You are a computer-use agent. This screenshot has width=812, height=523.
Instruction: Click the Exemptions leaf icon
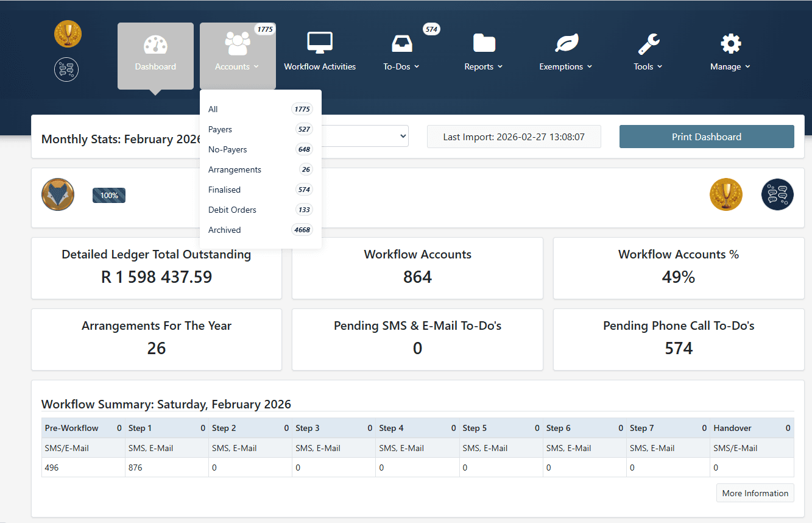[567, 43]
